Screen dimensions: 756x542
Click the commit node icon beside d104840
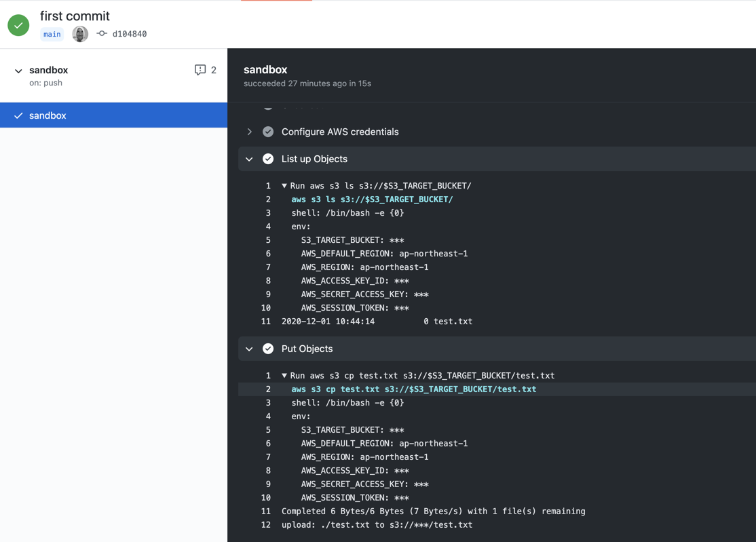(x=101, y=33)
